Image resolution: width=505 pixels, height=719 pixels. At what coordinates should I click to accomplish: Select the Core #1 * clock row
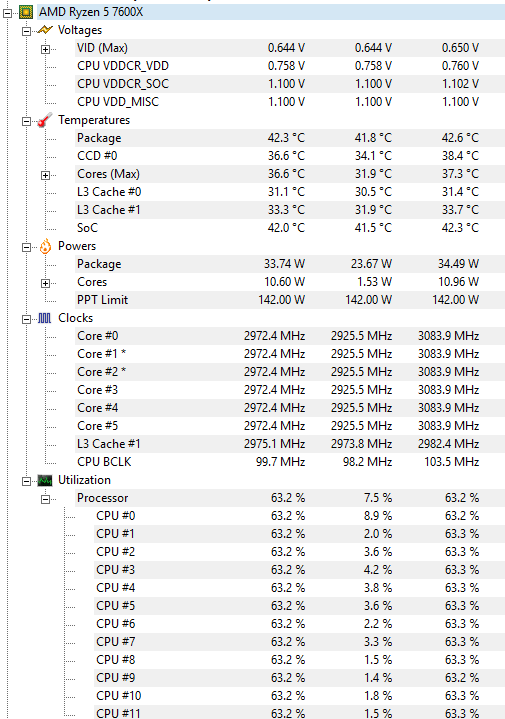[290, 354]
